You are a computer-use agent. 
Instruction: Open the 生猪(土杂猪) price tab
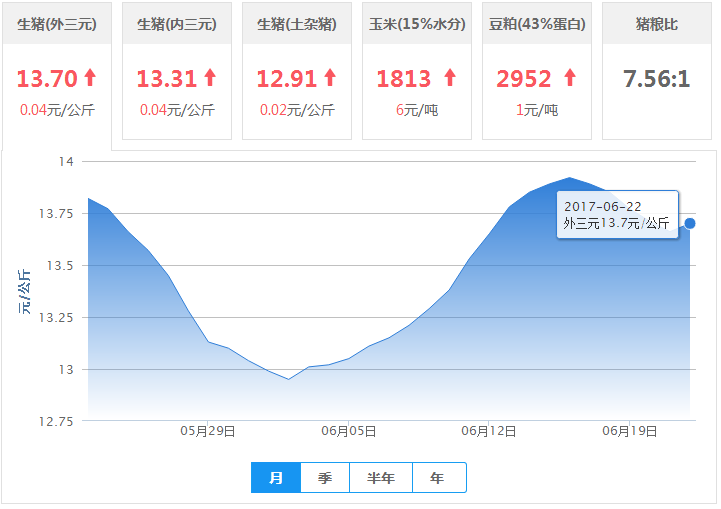click(296, 24)
